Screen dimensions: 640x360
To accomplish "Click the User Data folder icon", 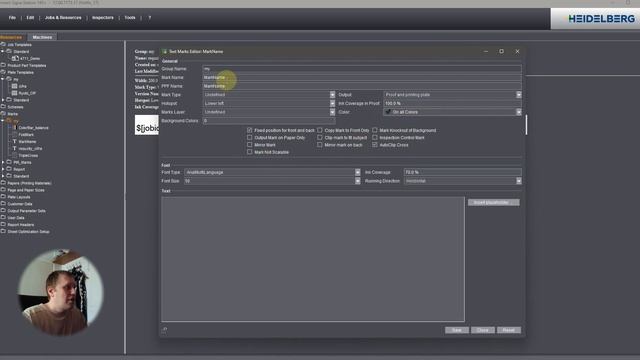I will click(x=3, y=218).
